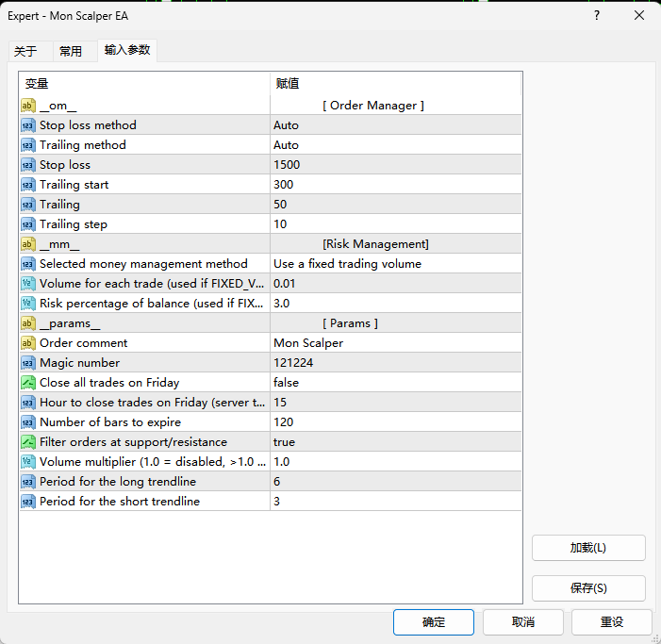Click the string icon beside __om__ row

(27, 106)
